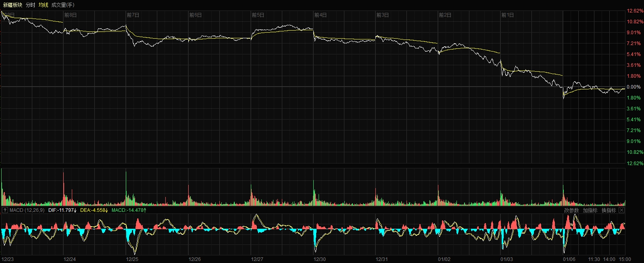Click the 12/31 date on the time axis
The height and width of the screenshot is (263, 644).
(x=382, y=259)
